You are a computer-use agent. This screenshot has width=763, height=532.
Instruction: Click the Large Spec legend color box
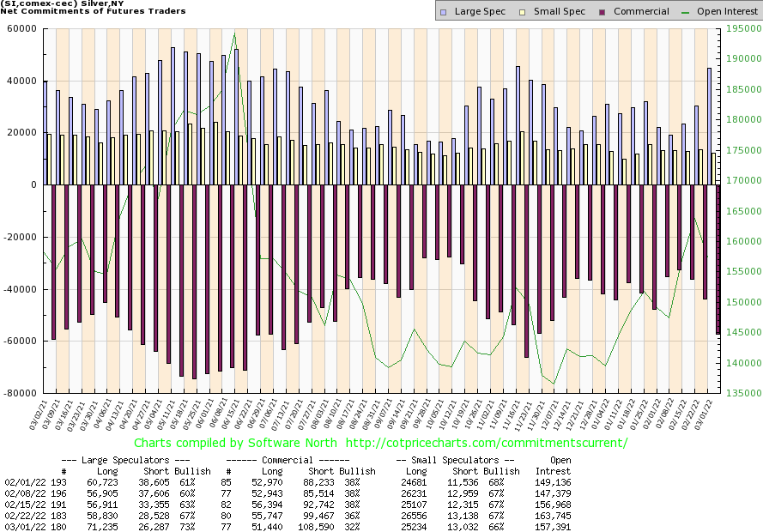pos(443,11)
